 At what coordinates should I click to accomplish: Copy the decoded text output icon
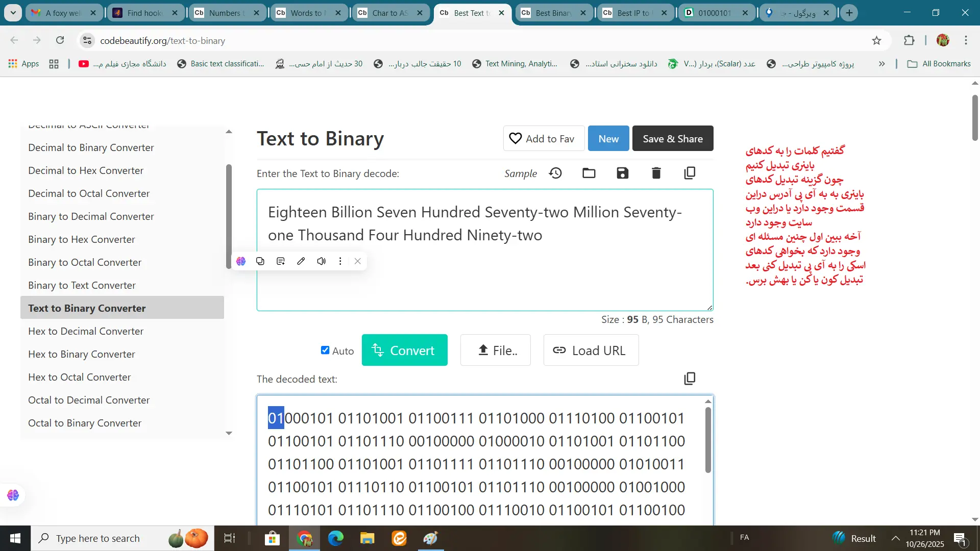(690, 379)
